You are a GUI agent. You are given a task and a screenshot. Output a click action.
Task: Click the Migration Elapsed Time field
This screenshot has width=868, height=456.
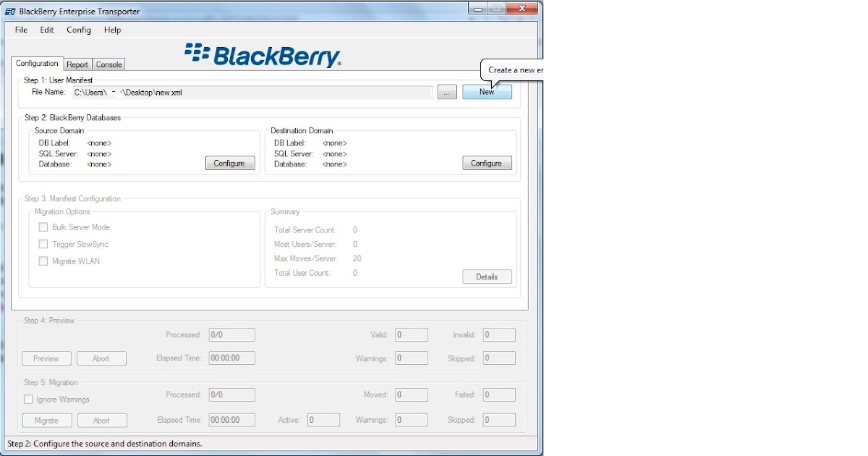(x=231, y=420)
